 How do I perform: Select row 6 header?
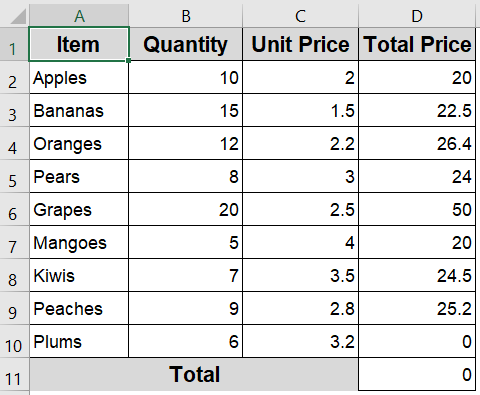click(14, 209)
